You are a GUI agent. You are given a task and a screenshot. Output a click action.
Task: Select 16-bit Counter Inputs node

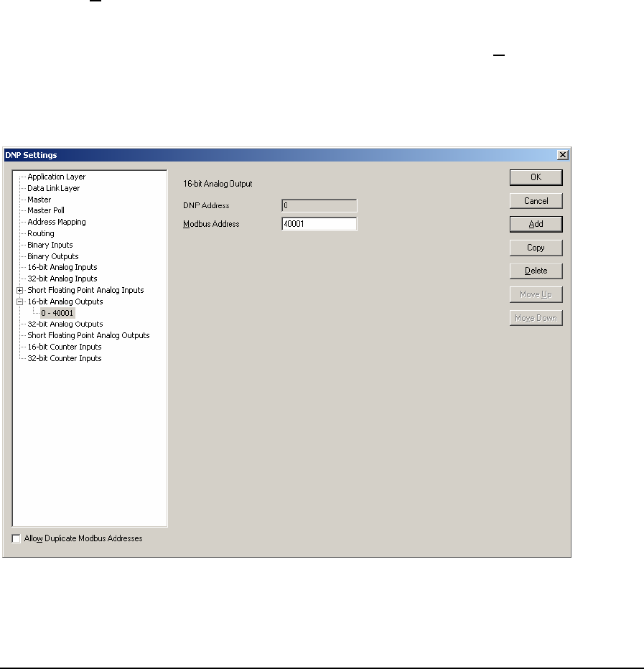pos(65,347)
